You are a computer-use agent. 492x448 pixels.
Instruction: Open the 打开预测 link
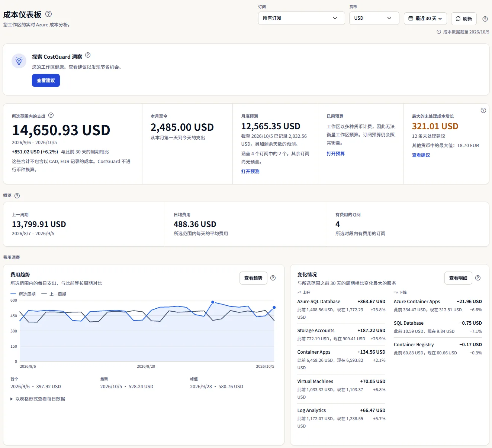(250, 172)
